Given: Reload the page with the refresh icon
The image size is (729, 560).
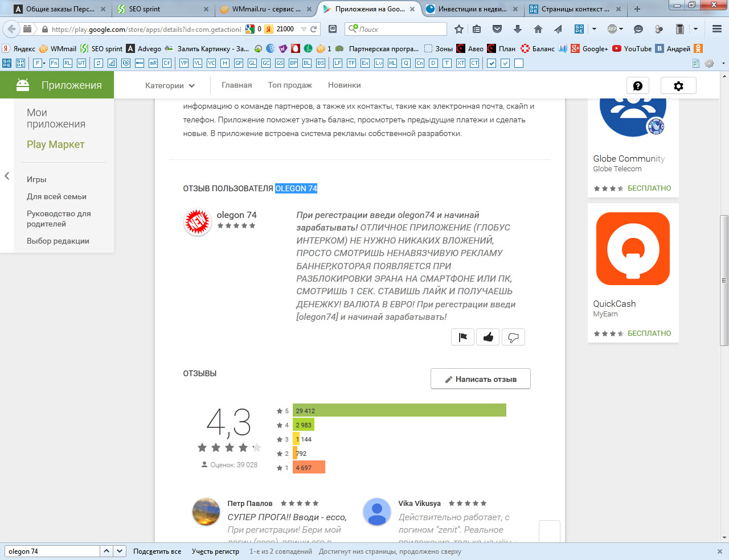Looking at the screenshot, I should (313, 29).
